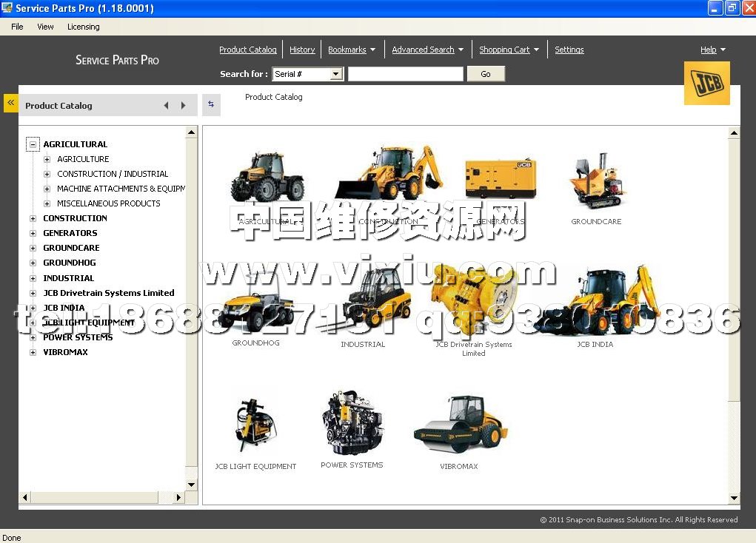Open the Serial # search type dropdown
The image size is (756, 543).
coord(336,74)
